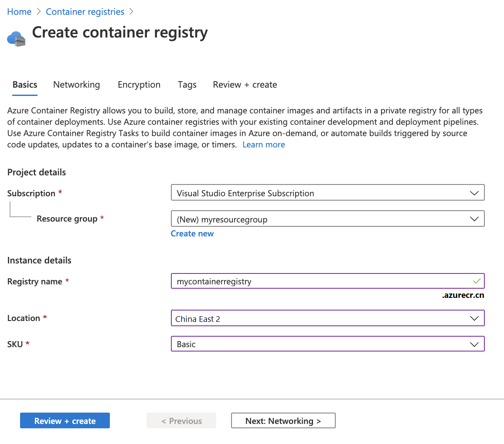Go to the Review + create tab

pos(245,85)
